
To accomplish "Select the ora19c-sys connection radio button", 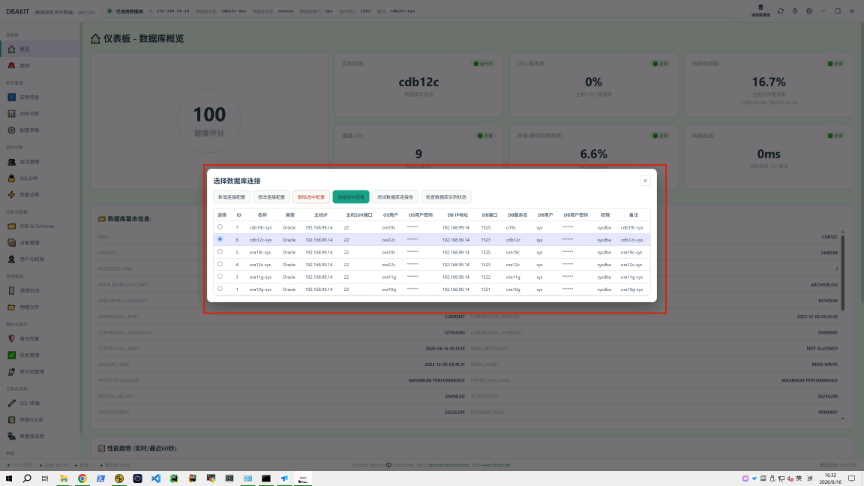I will pyautogui.click(x=220, y=252).
